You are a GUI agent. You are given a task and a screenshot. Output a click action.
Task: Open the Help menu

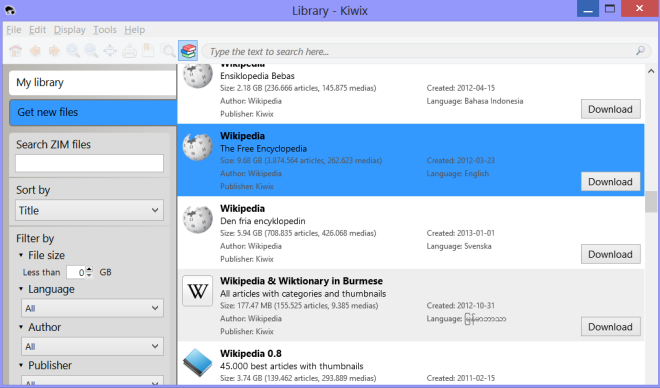coord(135,30)
